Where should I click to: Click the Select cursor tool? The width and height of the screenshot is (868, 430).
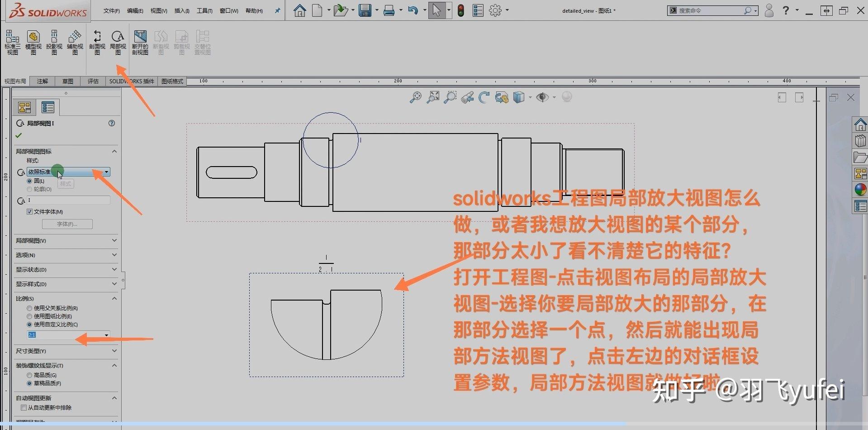coord(436,10)
